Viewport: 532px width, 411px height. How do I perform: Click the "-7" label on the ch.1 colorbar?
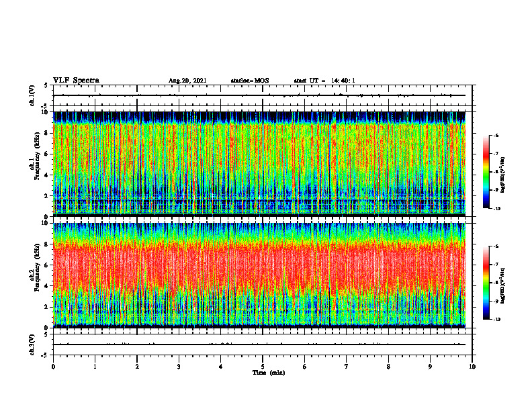496,154
